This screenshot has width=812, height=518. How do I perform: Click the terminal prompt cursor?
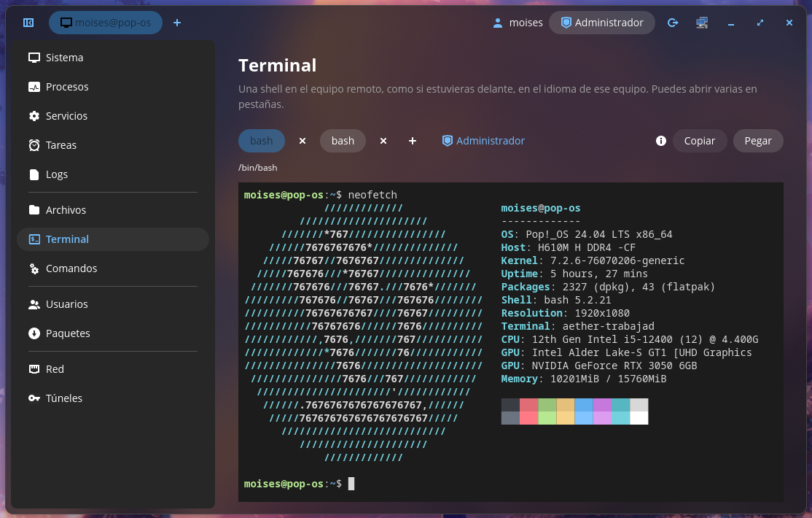click(351, 484)
